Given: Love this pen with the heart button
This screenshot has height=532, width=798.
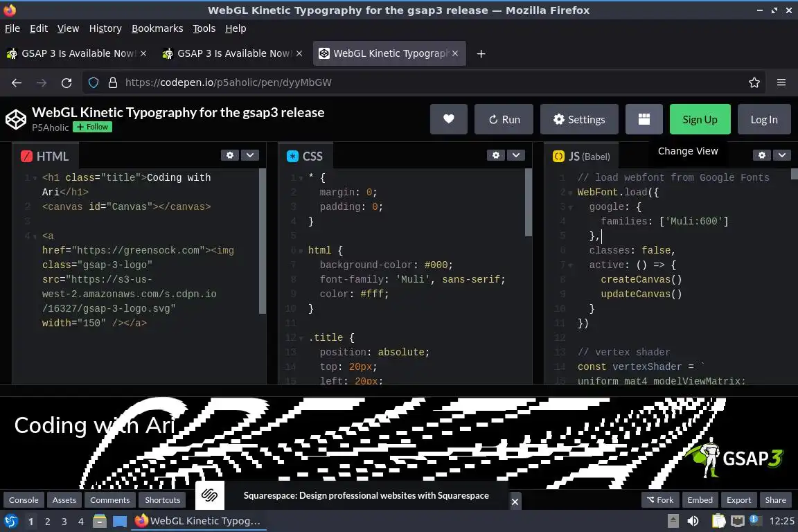Looking at the screenshot, I should pos(448,119).
